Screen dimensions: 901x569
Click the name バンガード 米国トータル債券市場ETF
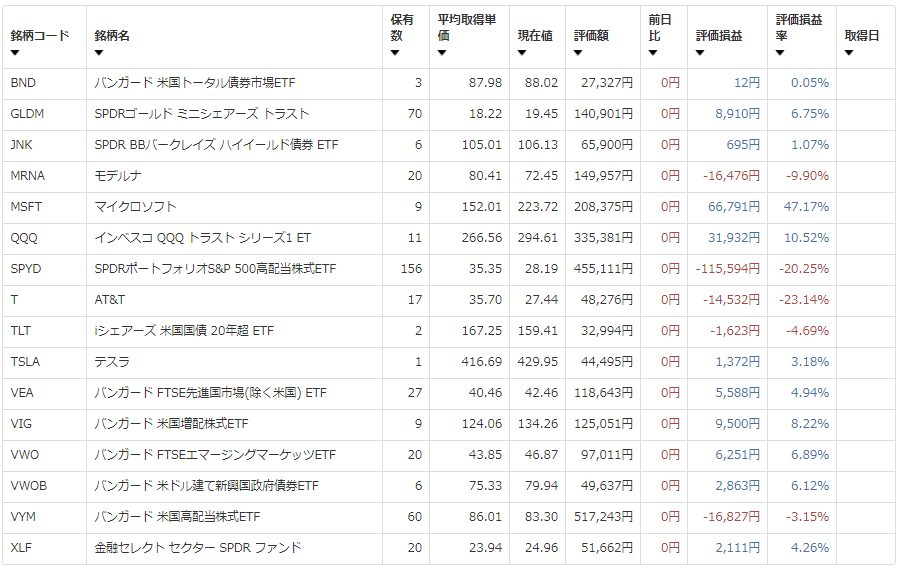pyautogui.click(x=195, y=83)
